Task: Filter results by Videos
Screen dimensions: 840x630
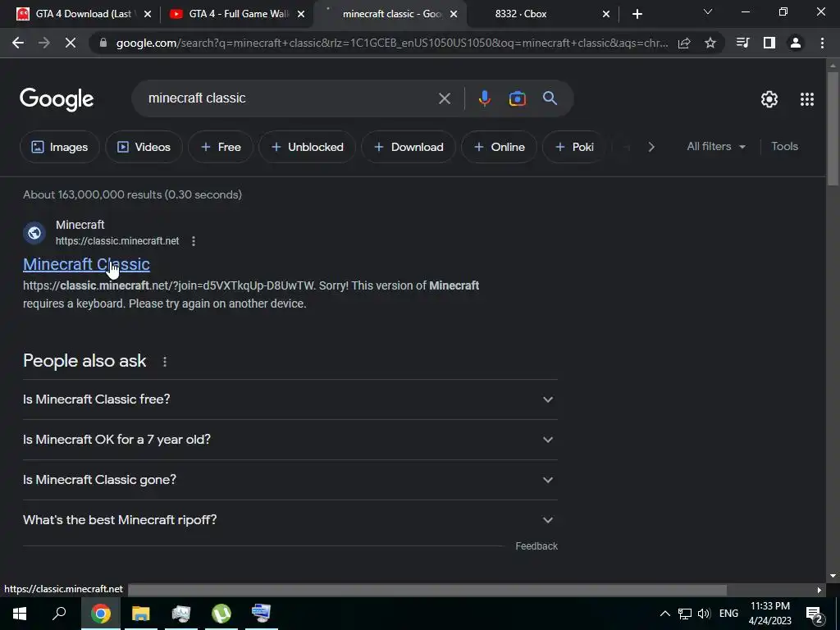Action: [144, 147]
